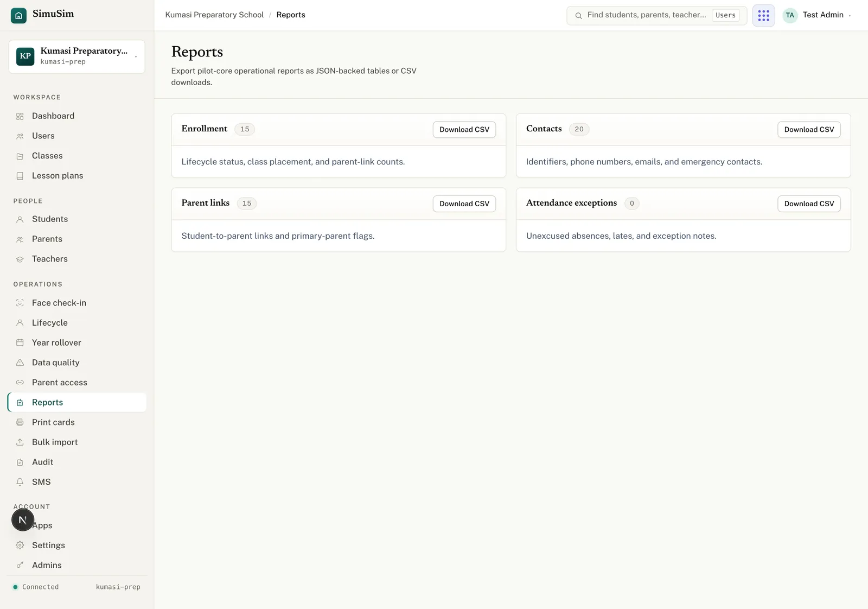This screenshot has width=868, height=609.
Task: Click the Print cards printer icon
Action: tap(20, 422)
